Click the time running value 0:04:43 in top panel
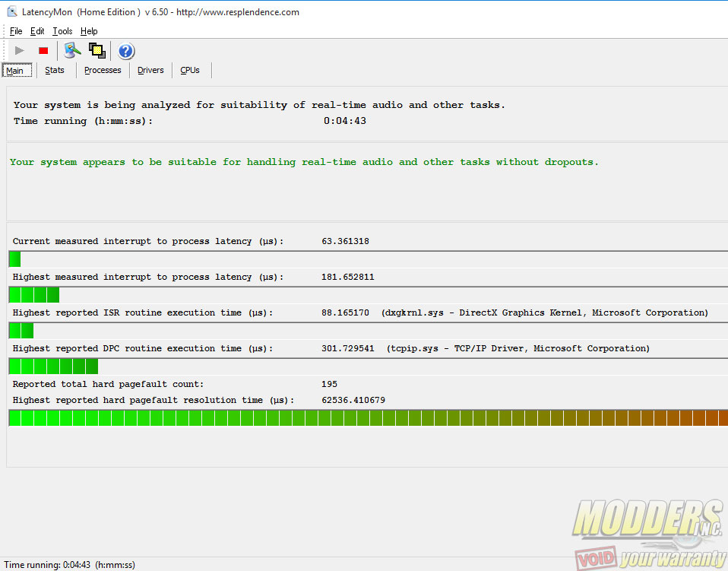Viewport: 728px width, 571px height. point(345,121)
